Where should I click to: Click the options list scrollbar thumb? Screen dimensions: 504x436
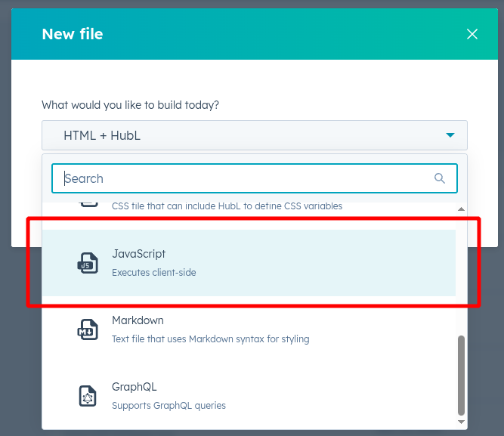pos(461,374)
